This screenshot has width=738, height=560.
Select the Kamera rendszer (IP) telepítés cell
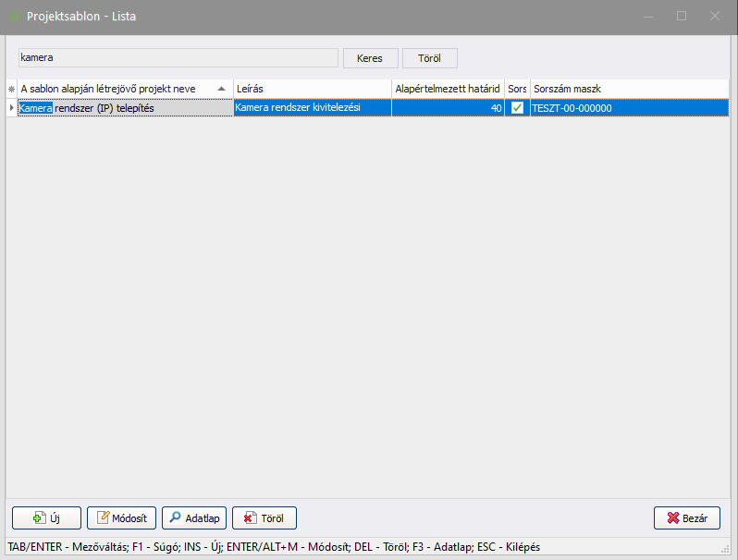click(124, 108)
